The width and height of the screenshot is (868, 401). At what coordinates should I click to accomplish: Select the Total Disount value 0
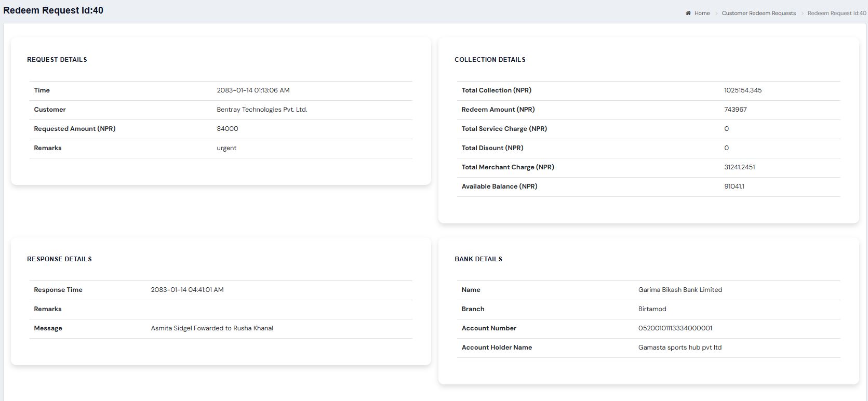point(726,148)
